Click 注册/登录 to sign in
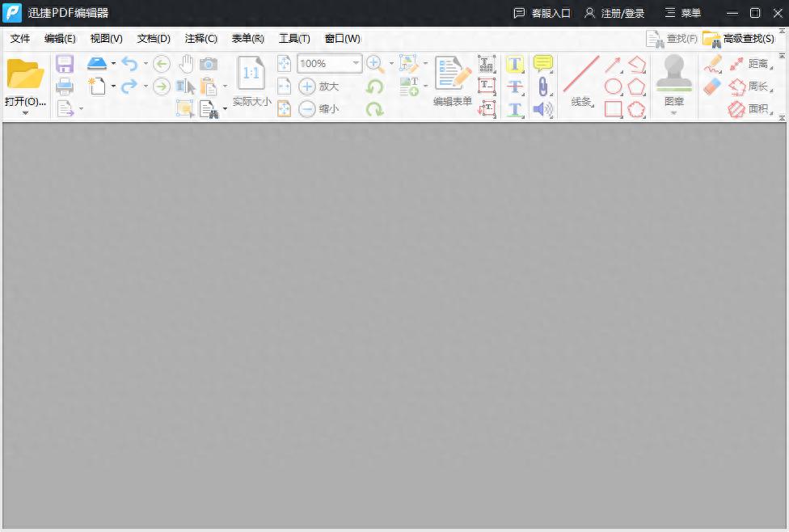Image resolution: width=789 pixels, height=532 pixels. 622,12
